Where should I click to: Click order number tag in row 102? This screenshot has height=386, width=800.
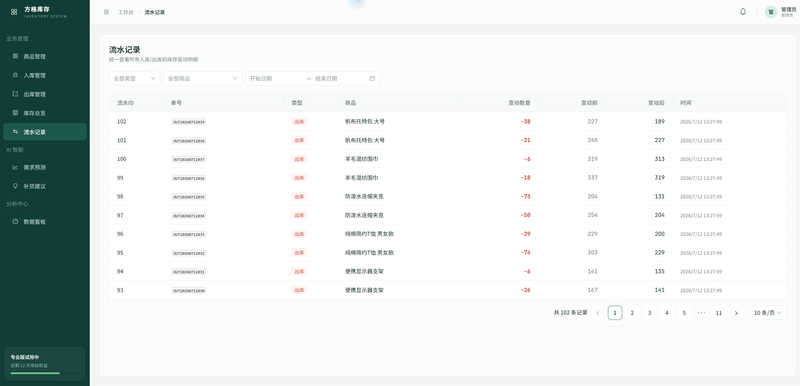coord(189,122)
